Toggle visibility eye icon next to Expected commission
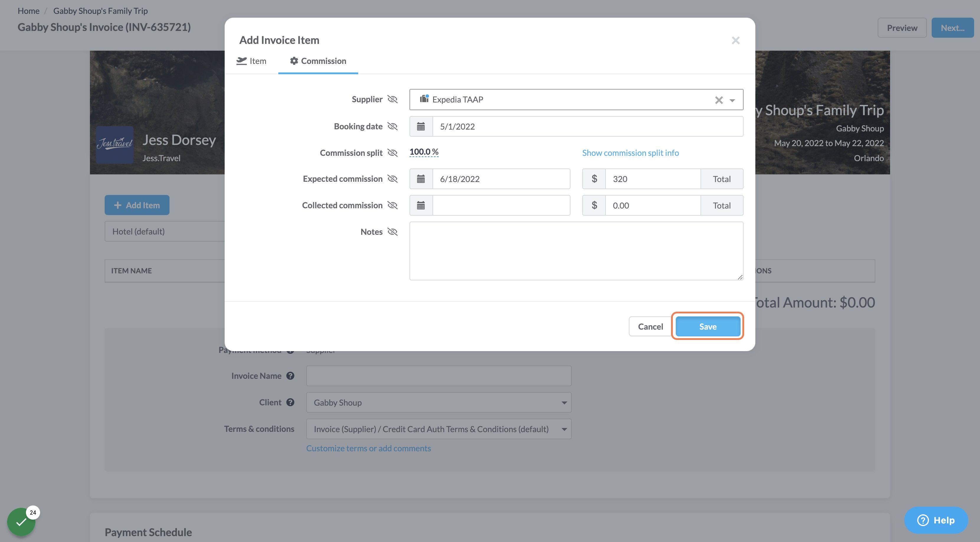The width and height of the screenshot is (980, 542). point(392,179)
